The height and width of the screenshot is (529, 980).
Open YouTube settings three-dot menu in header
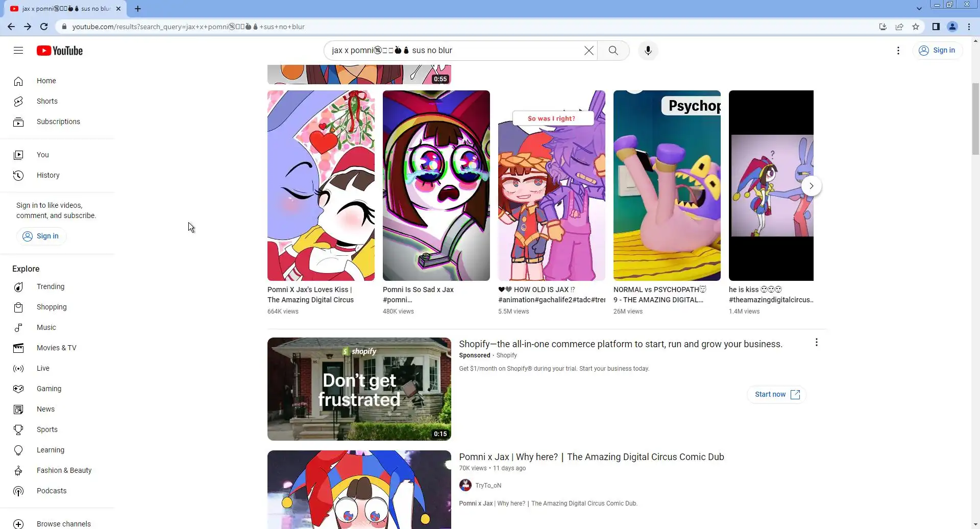point(898,51)
